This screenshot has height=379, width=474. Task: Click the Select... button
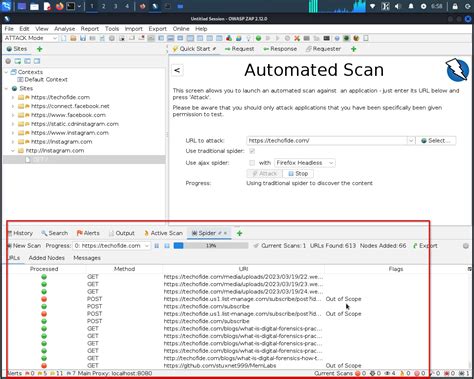click(x=436, y=141)
